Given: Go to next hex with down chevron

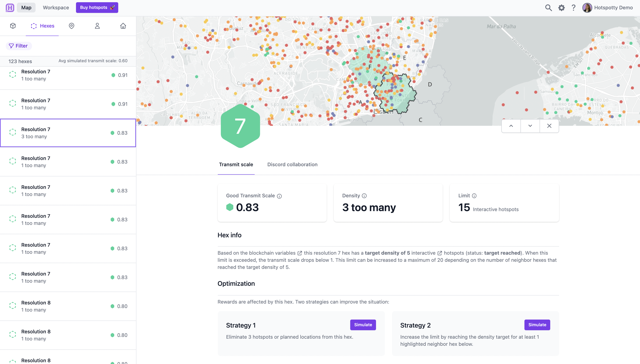Looking at the screenshot, I should tap(530, 126).
